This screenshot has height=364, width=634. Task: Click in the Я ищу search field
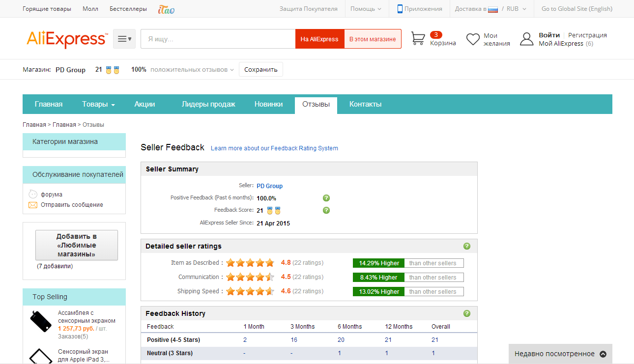click(218, 39)
